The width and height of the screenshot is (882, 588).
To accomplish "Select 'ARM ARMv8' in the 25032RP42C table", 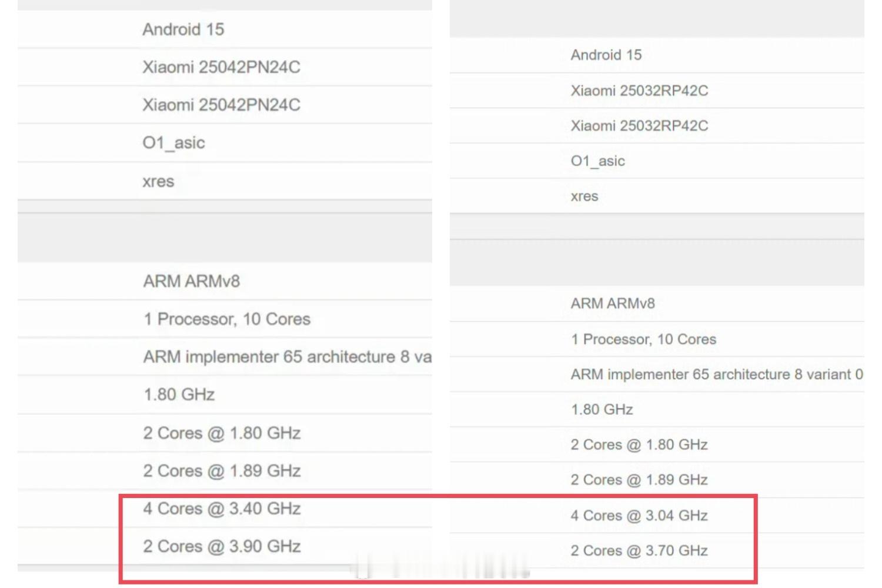I will [x=613, y=303].
